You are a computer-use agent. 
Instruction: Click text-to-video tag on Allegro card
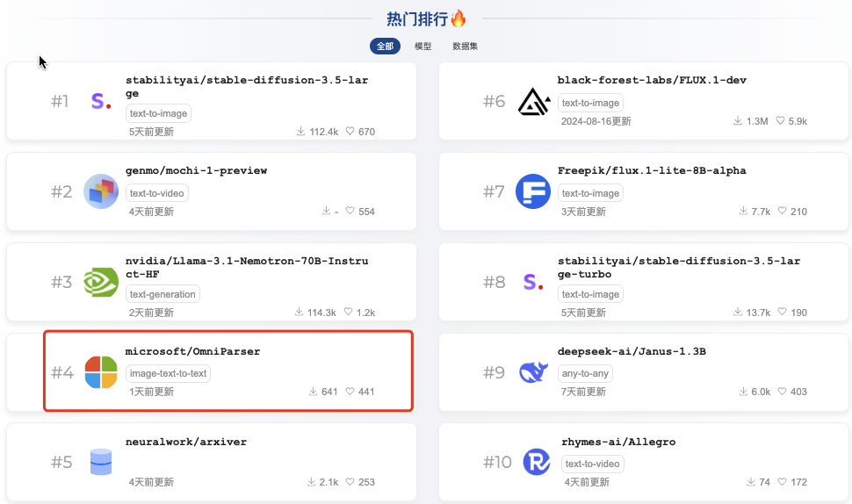click(592, 464)
